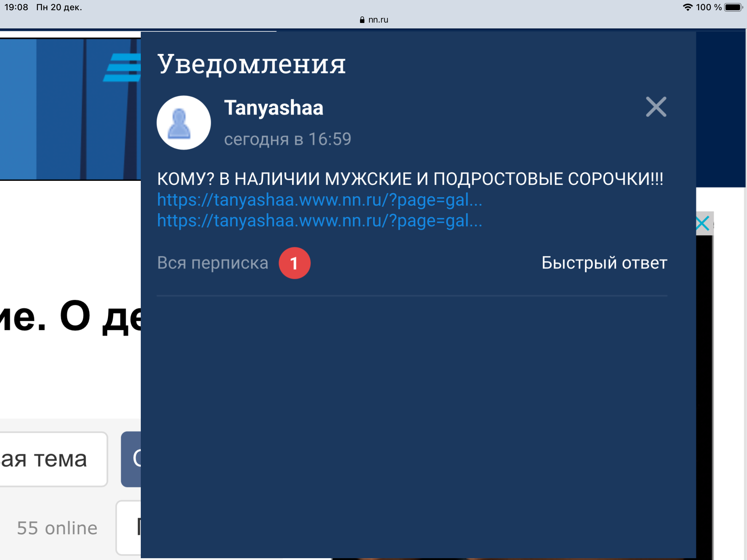Tap the battery indicator icon
The height and width of the screenshot is (560, 747).
[x=734, y=7]
